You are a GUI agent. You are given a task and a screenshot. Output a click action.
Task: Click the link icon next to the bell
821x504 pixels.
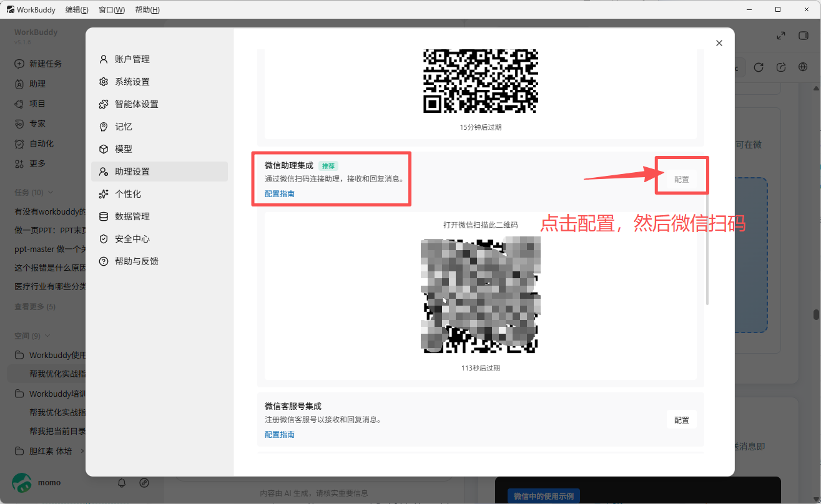(144, 482)
